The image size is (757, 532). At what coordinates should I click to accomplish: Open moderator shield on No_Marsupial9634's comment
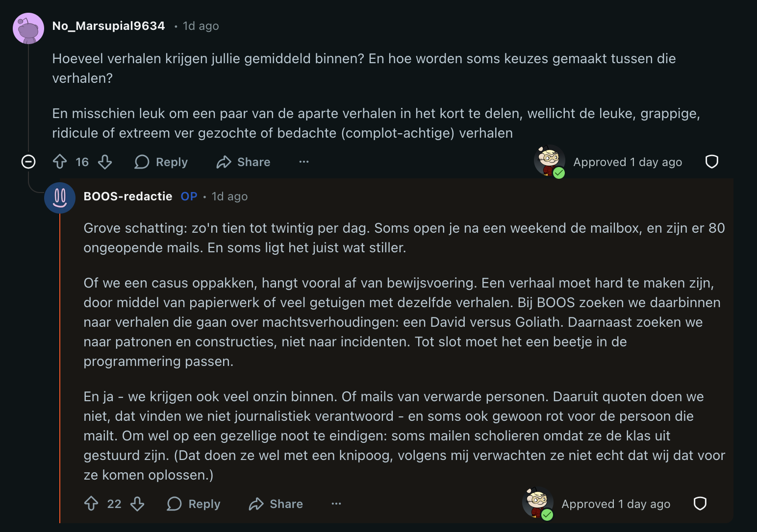pos(711,162)
